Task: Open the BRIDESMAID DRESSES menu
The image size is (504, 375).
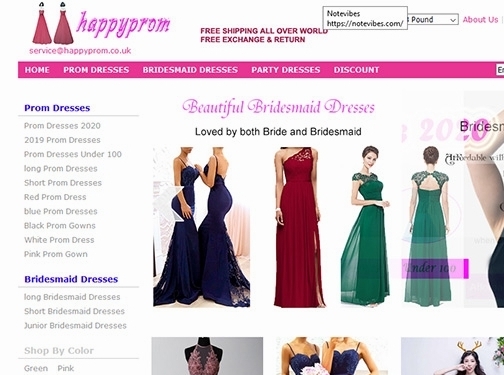Action: point(190,70)
